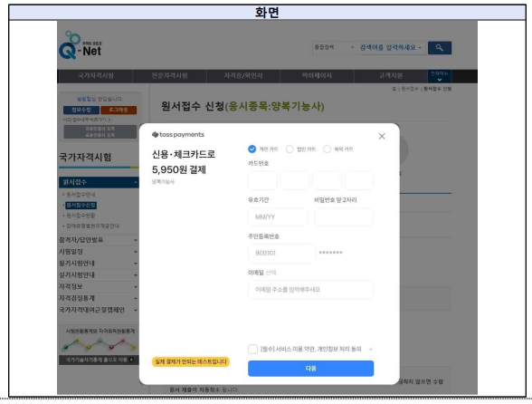Image resolution: width=532 pixels, height=404 pixels.
Task: Click the gray 경력인증서 button in login box
Action: pos(100,131)
